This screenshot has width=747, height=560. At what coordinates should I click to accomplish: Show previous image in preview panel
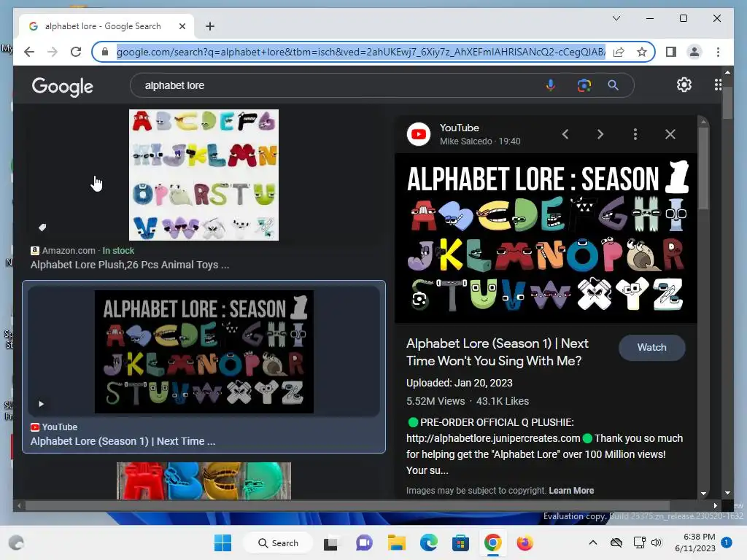coord(565,134)
